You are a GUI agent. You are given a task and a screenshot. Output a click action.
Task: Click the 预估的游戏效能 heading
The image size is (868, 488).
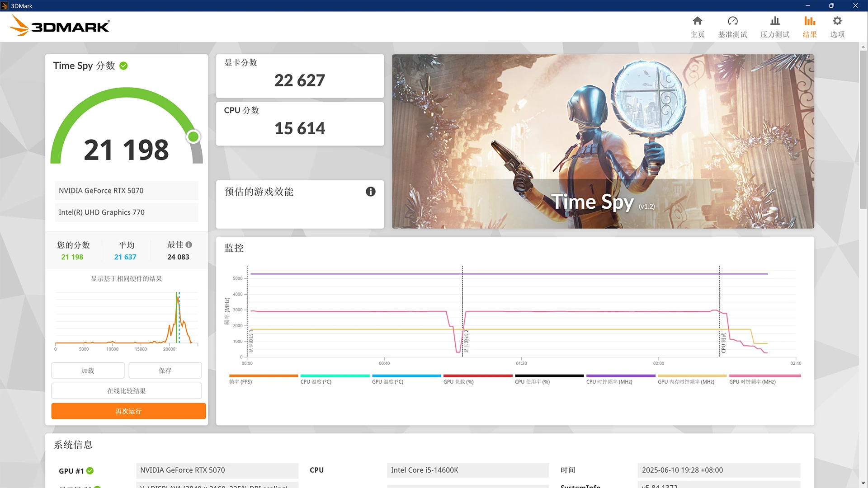point(259,192)
